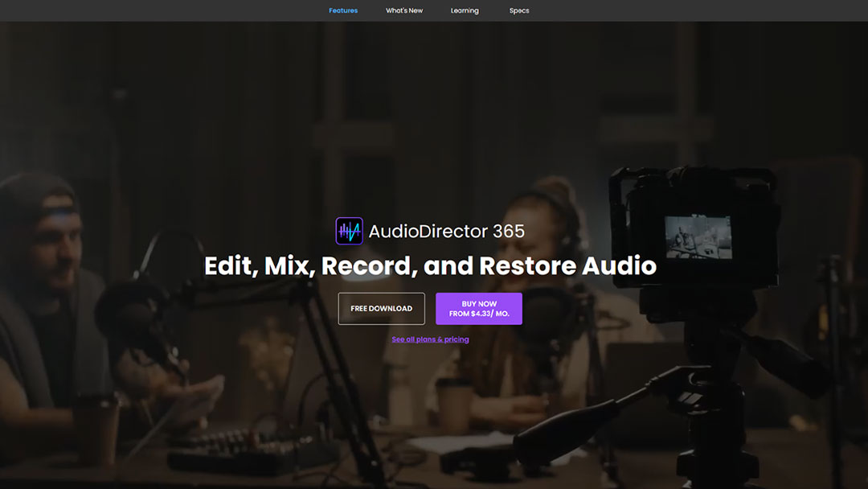Go to the Specs tab
This screenshot has width=868, height=489.
tap(519, 10)
